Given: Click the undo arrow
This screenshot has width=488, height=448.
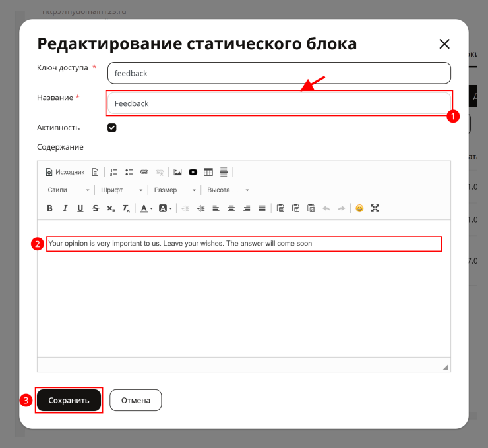Looking at the screenshot, I should [326, 208].
